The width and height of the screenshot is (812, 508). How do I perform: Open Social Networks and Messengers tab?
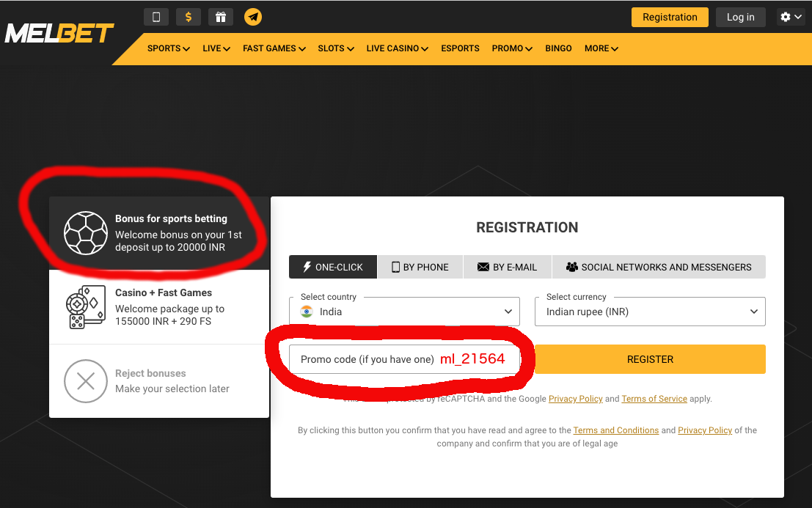coord(659,267)
